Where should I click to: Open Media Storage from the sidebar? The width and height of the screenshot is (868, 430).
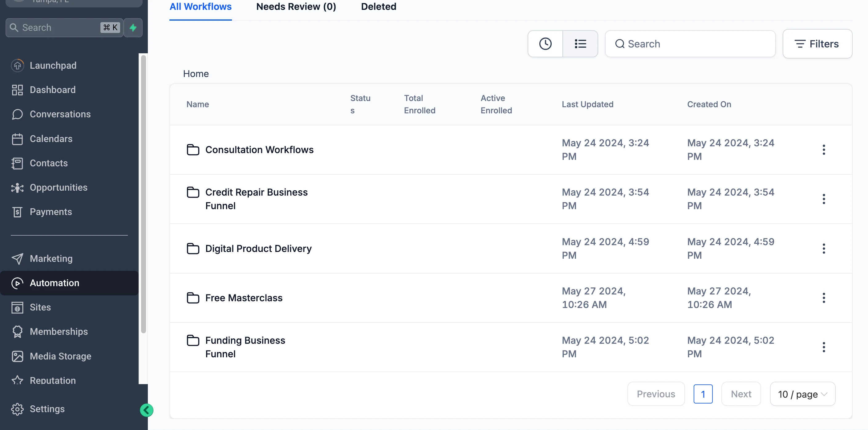(x=60, y=356)
